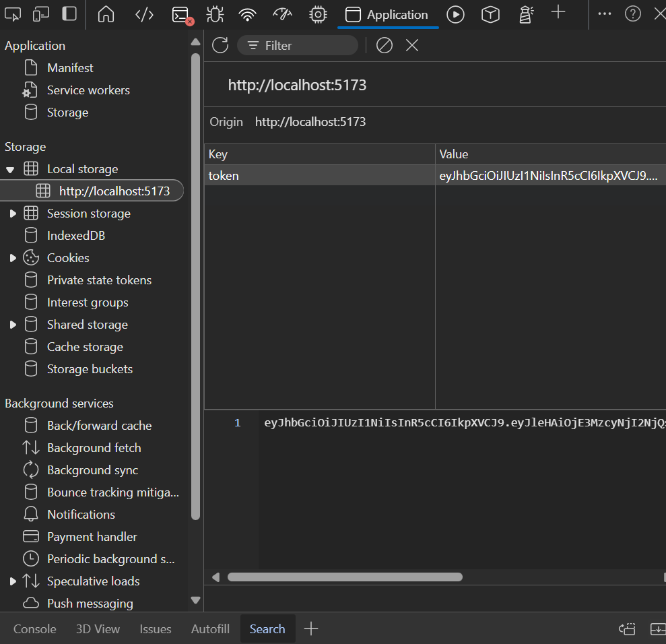Click the Filter input field
666x644 pixels.
pyautogui.click(x=306, y=45)
